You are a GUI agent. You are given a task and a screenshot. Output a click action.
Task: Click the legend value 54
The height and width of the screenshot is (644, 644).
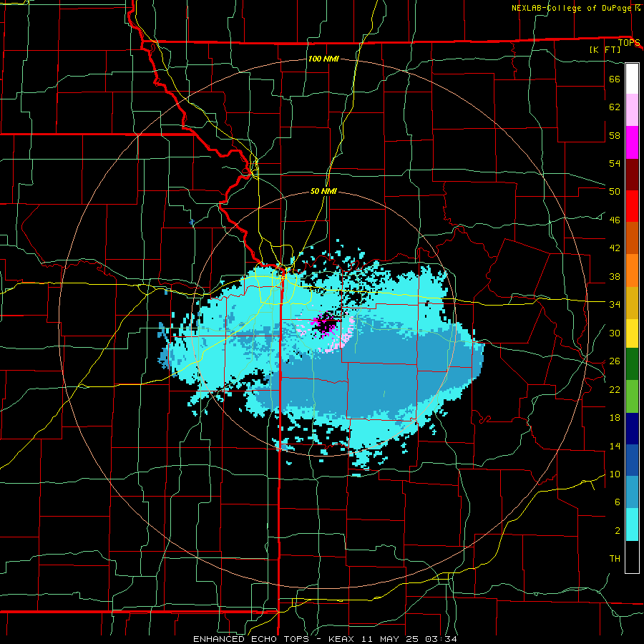pos(615,163)
